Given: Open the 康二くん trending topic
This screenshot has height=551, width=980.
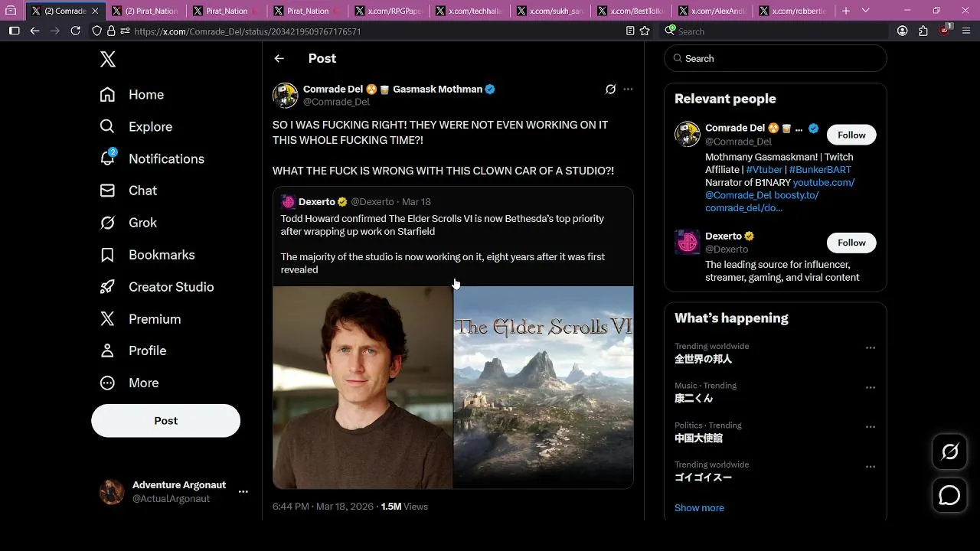Looking at the screenshot, I should (694, 399).
